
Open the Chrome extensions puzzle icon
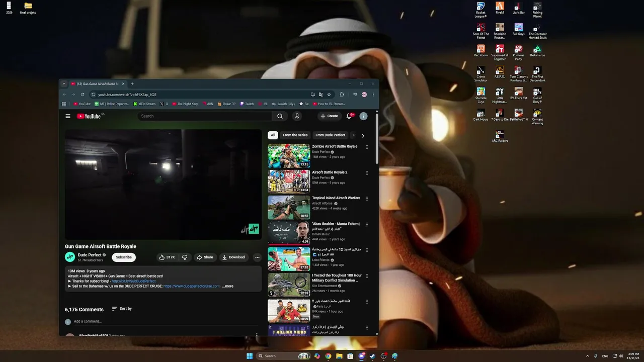coord(342,95)
